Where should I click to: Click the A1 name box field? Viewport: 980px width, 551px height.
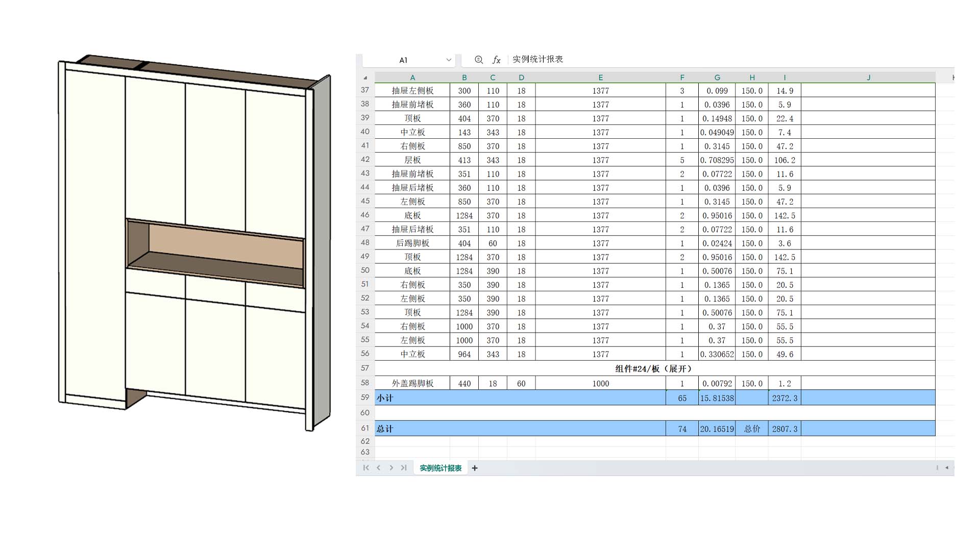403,60
